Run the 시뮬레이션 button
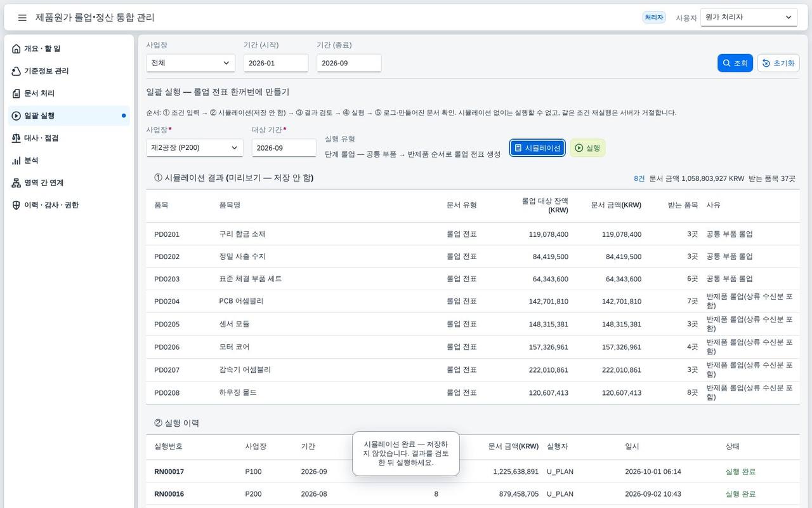The image size is (812, 508). click(x=537, y=148)
